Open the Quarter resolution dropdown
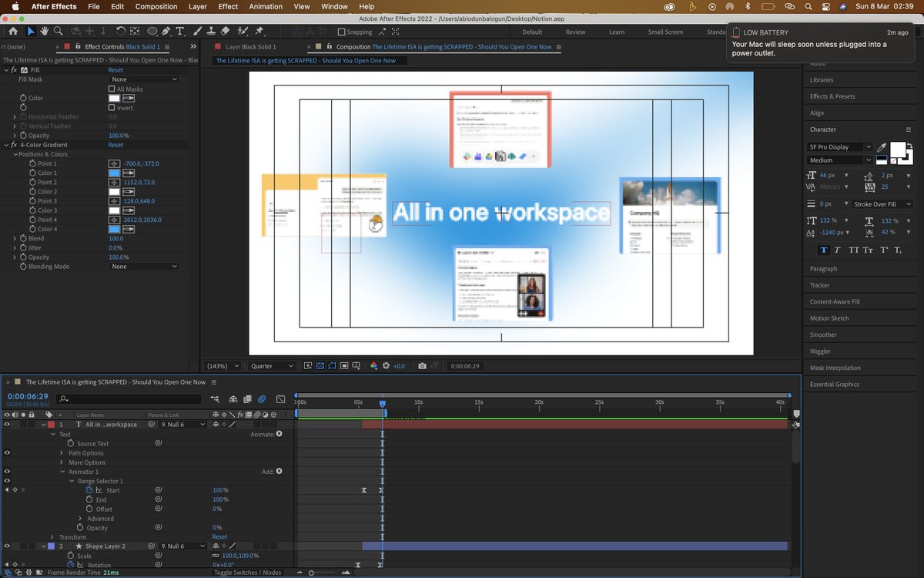This screenshot has height=578, width=924. [x=272, y=366]
